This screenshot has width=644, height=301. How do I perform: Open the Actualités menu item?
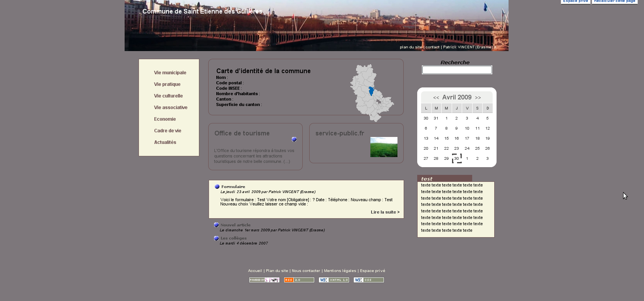point(165,142)
